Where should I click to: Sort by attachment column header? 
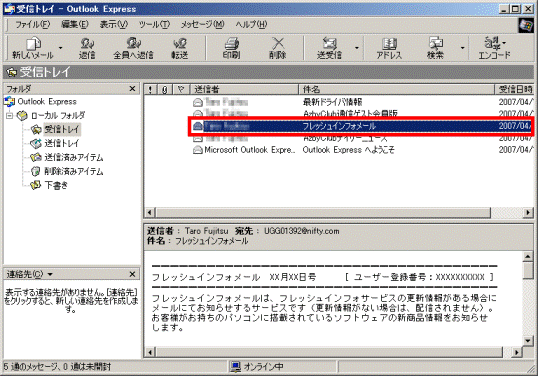[x=165, y=90]
